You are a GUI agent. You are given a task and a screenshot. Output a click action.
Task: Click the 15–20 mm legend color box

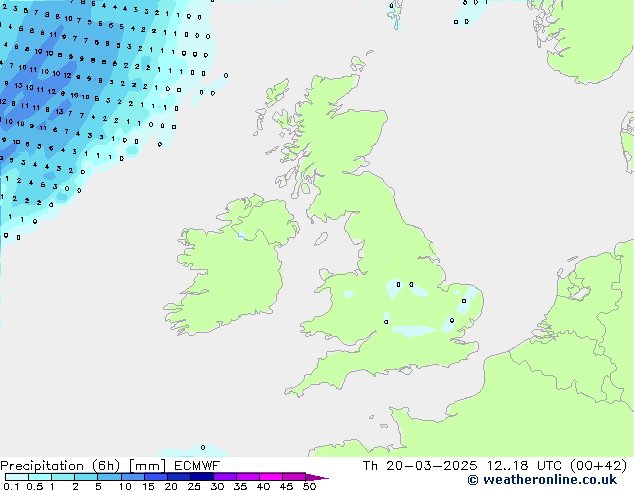[156, 477]
